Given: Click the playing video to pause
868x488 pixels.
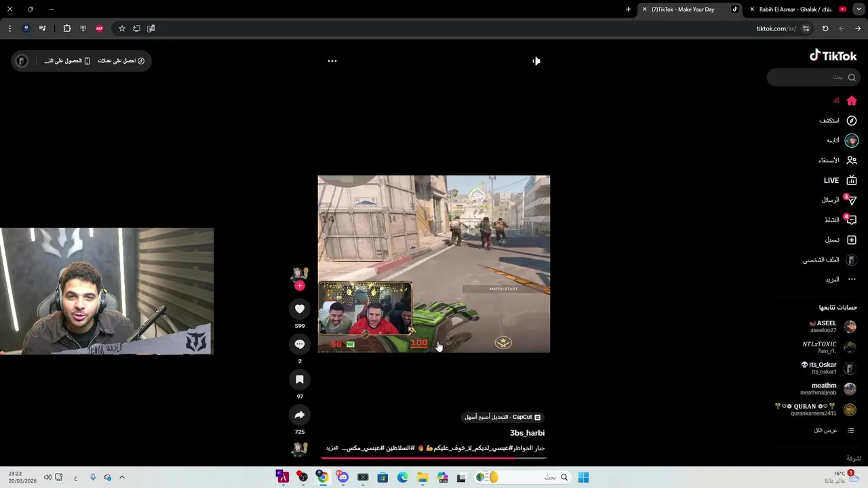Looking at the screenshot, I should click(434, 264).
